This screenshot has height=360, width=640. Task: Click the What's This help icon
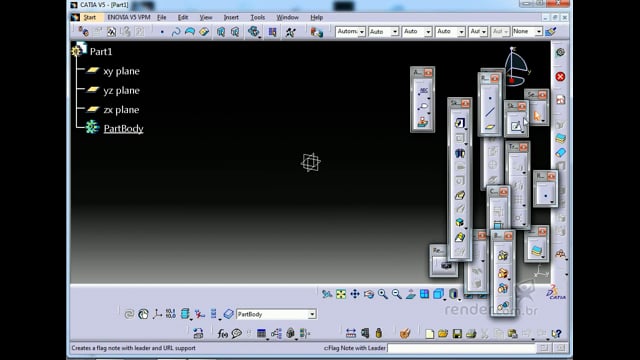coord(556,333)
